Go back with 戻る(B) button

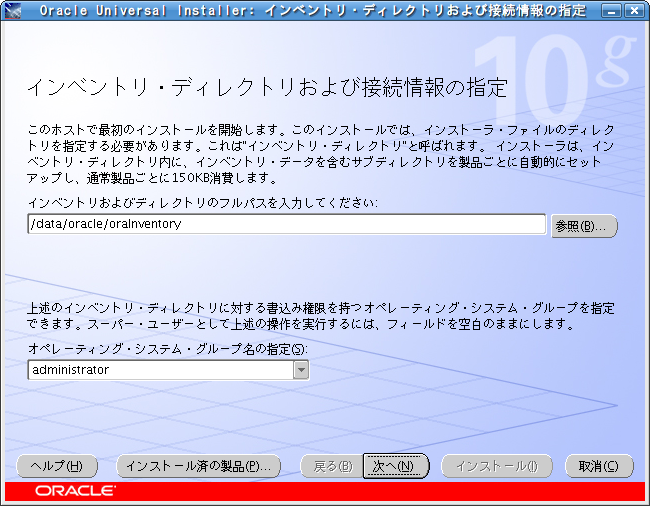332,466
